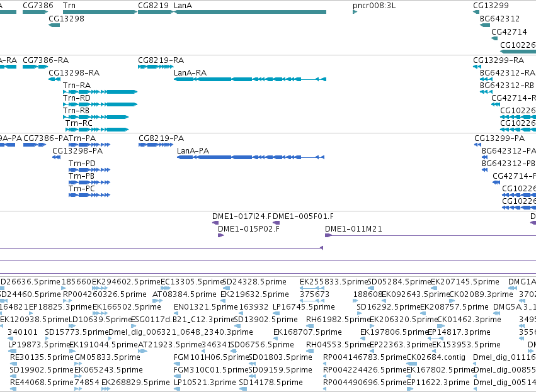Select the CG13299-PA protein label
The height and width of the screenshot is (392, 536).
[499, 138]
